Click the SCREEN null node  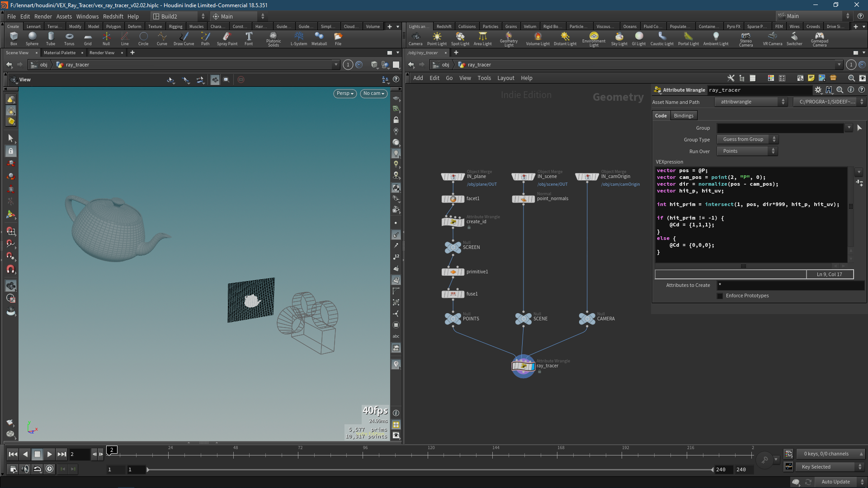click(x=453, y=247)
